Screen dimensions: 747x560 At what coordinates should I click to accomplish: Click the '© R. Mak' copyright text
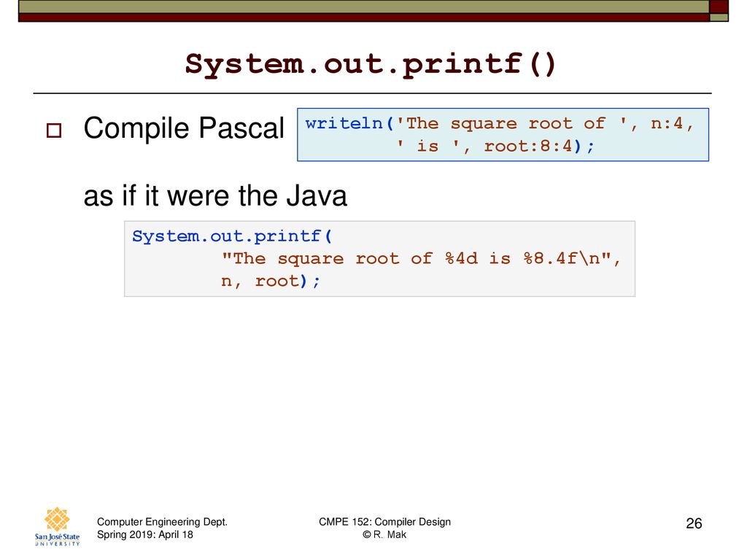384,534
